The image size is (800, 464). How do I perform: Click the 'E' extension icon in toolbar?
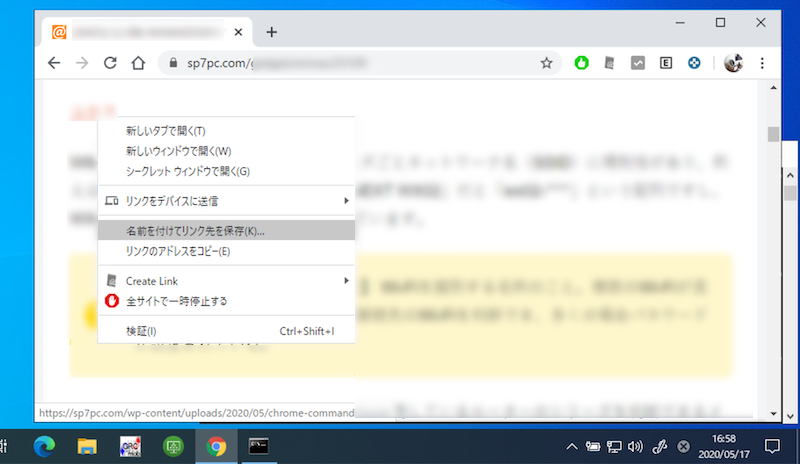tap(665, 63)
